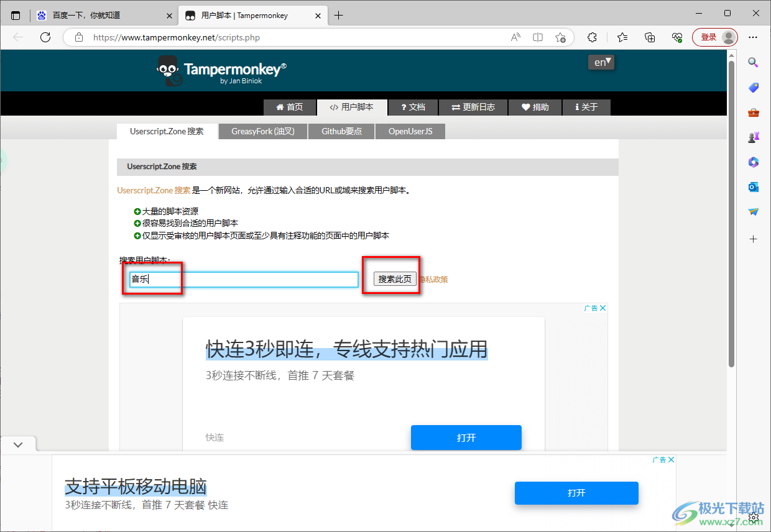
Task: Open 关于 about menu
Action: tap(586, 107)
